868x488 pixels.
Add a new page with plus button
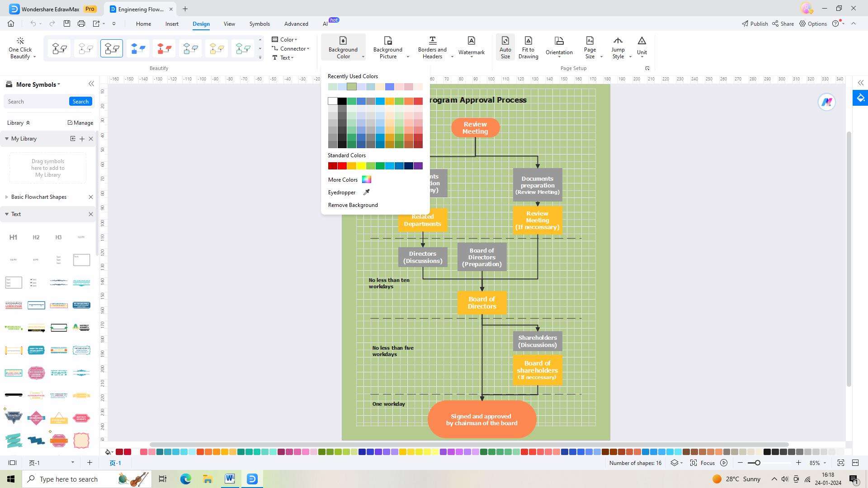[x=90, y=463]
